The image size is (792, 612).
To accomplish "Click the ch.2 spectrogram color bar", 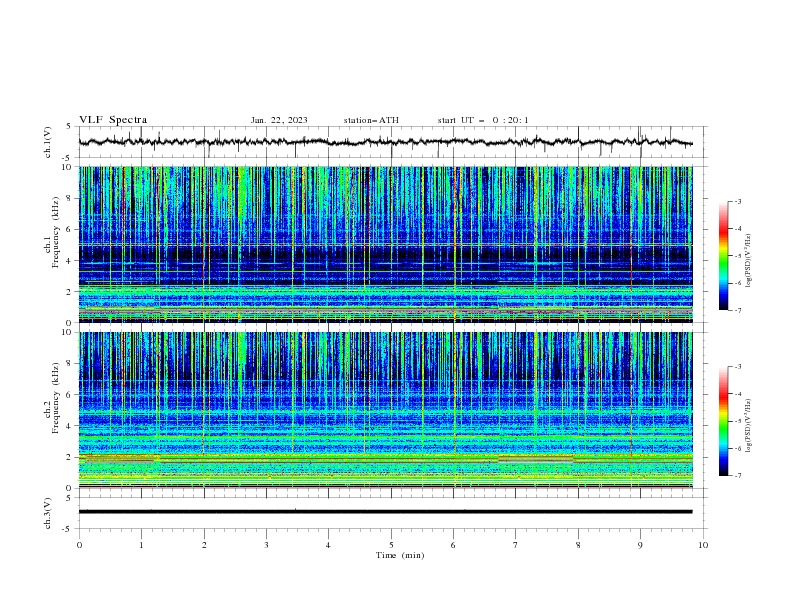I will pos(723,421).
